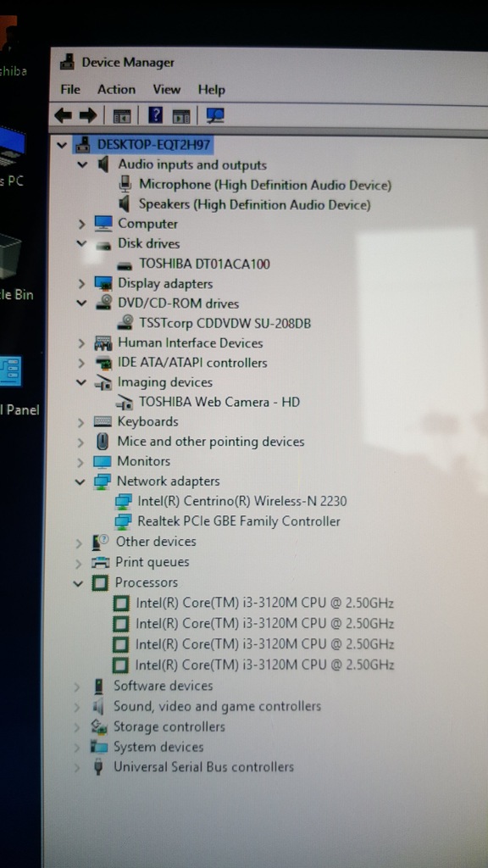This screenshot has width=488, height=868.
Task: Click the Realtek PCIe GBE controller icon
Action: [x=123, y=521]
